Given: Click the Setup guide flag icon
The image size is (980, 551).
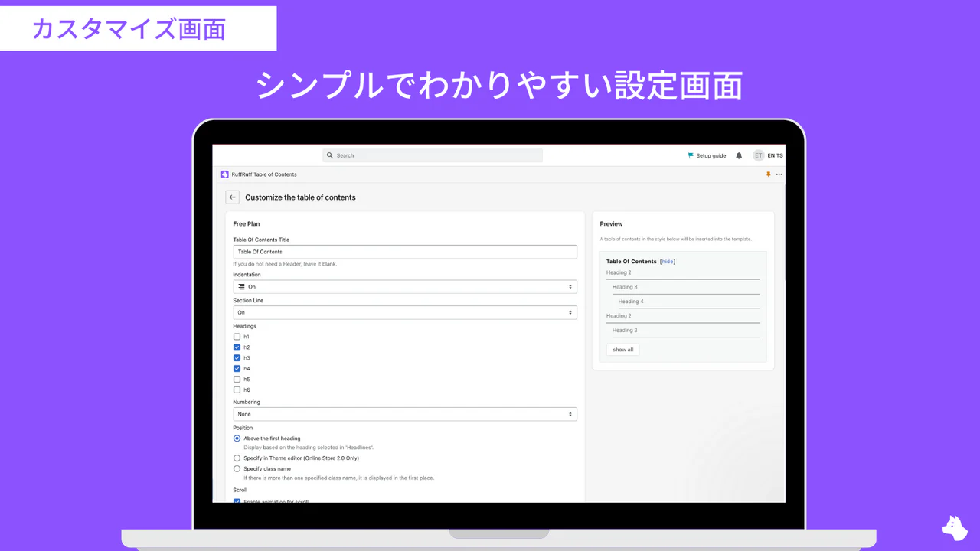Looking at the screenshot, I should pyautogui.click(x=691, y=155).
